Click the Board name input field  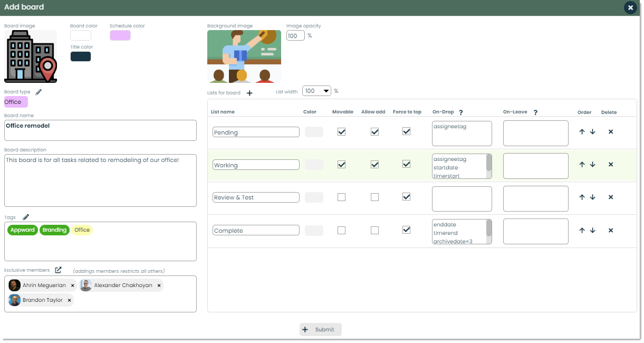100,130
